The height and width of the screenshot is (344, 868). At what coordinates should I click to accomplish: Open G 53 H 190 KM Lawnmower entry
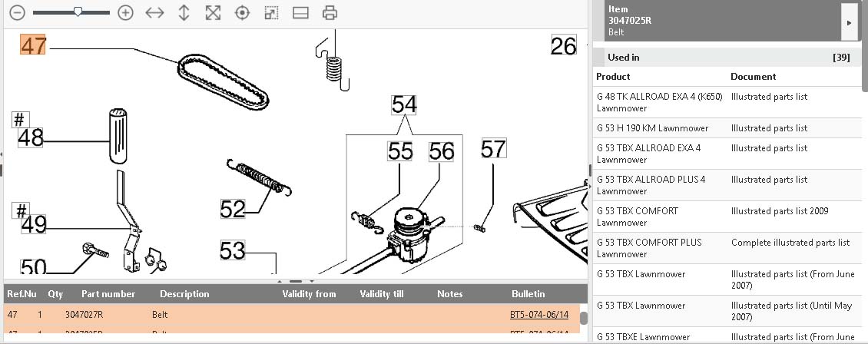(x=652, y=128)
